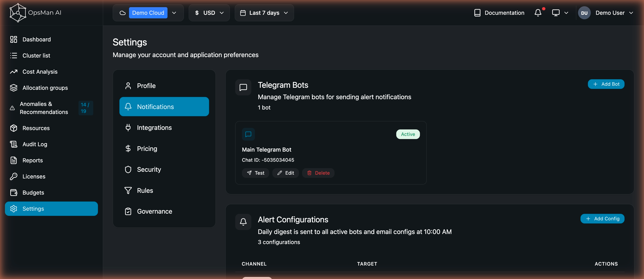644x279 pixels.
Task: Click the cloud icon beside Demo Cloud
Action: point(123,13)
